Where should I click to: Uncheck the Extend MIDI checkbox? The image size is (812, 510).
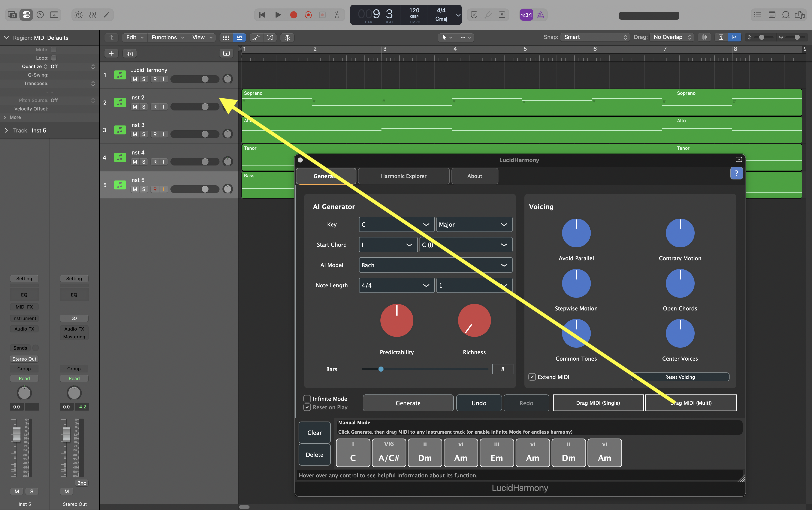pyautogui.click(x=532, y=377)
